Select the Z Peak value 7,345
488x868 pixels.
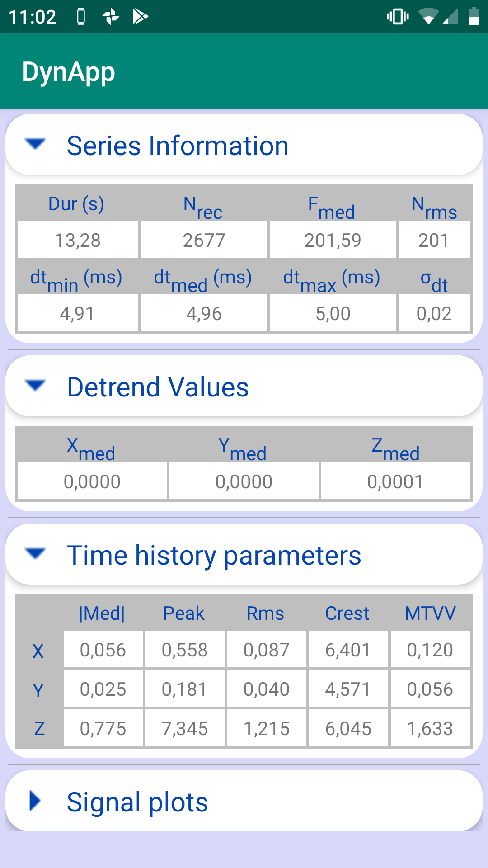tap(184, 728)
